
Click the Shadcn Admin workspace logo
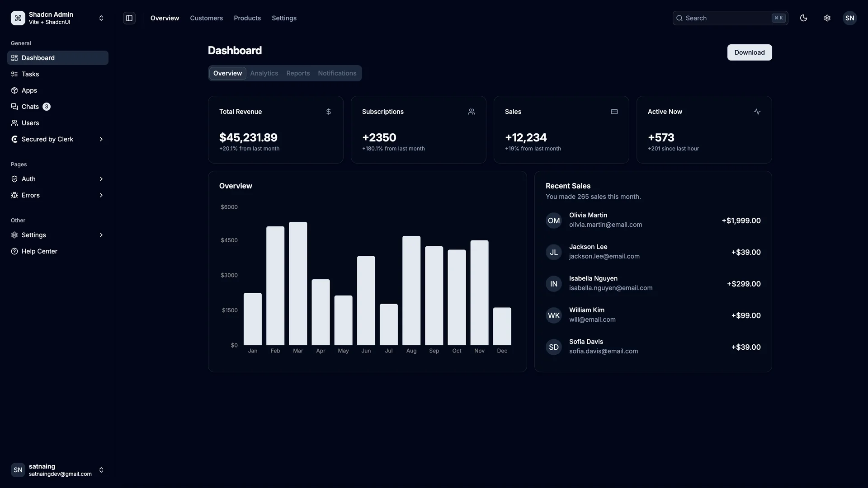18,18
